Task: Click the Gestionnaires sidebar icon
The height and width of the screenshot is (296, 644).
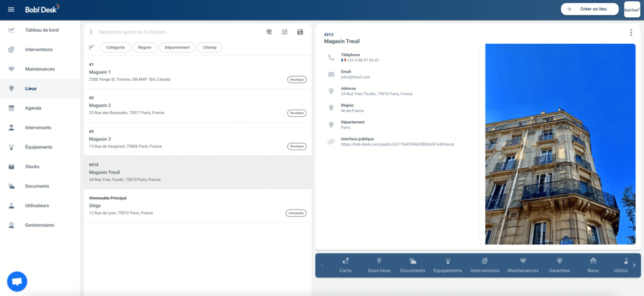Action: [12, 225]
